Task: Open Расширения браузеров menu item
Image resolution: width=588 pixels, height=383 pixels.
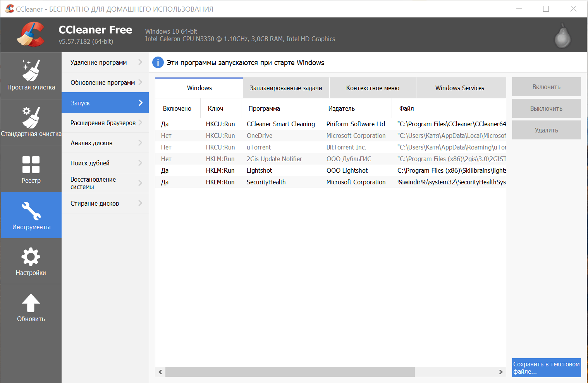Action: point(105,123)
